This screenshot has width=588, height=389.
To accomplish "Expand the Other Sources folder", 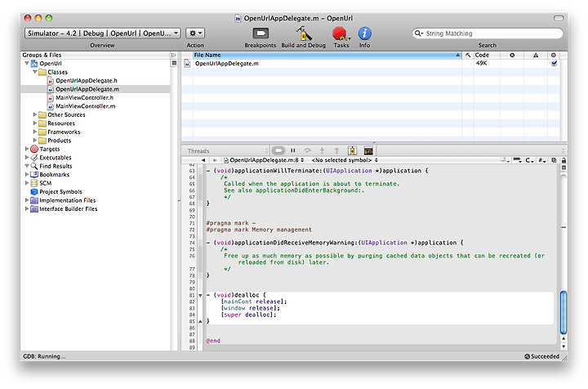I will [x=35, y=114].
